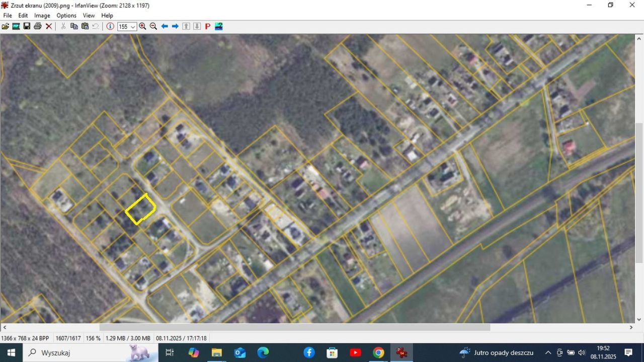The image size is (644, 362).
Task: Copy image using the Copy icon
Action: (x=74, y=26)
